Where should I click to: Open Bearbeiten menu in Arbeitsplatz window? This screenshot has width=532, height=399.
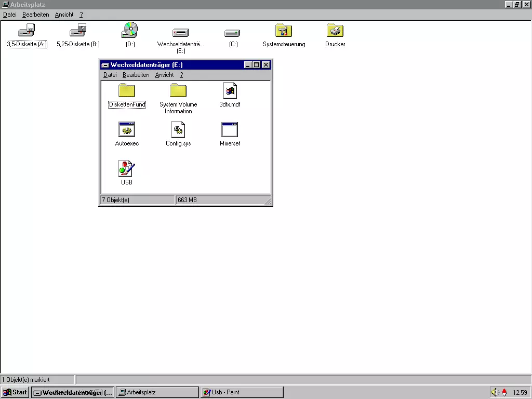pos(36,15)
